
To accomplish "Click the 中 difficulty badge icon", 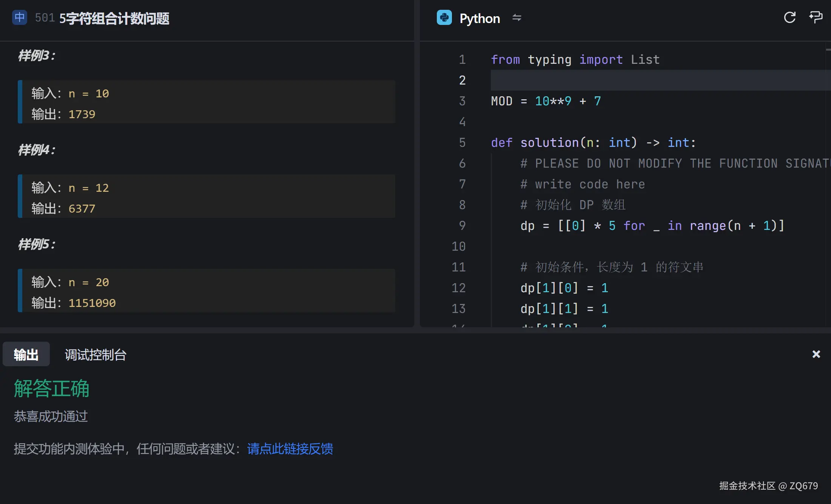I will coord(19,17).
